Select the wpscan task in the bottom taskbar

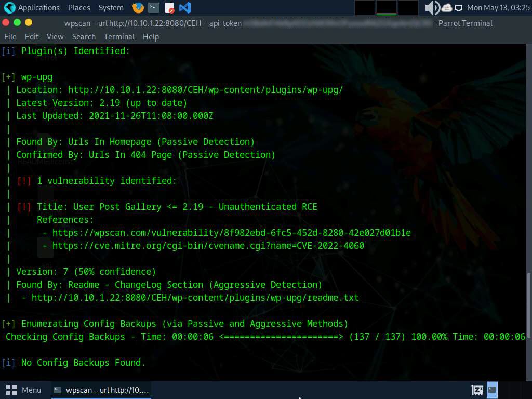(101, 390)
